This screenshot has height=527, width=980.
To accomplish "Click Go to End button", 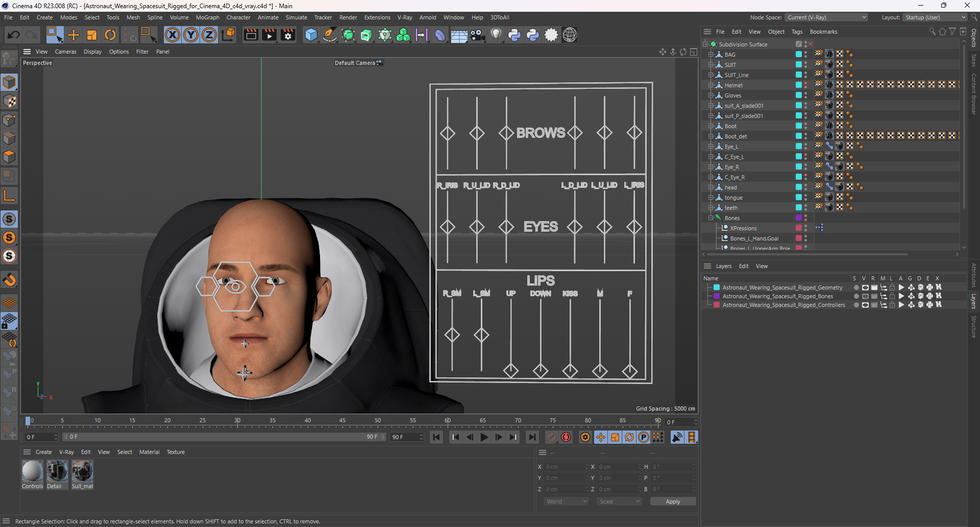I will pos(532,437).
